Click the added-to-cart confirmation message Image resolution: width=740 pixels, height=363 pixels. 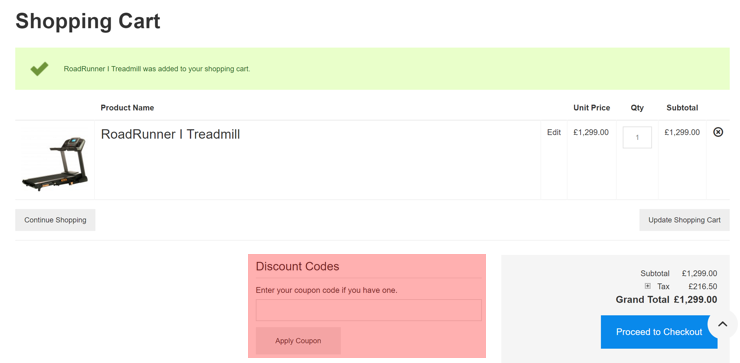(x=157, y=69)
